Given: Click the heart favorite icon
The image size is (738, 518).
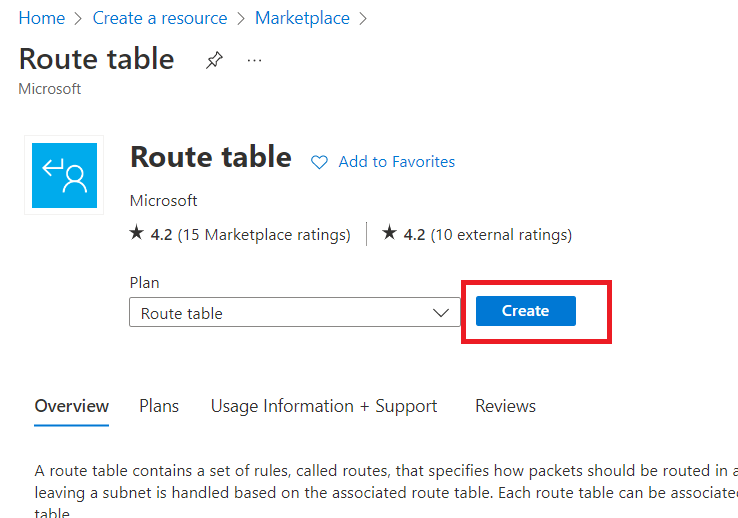Looking at the screenshot, I should tap(320, 162).
